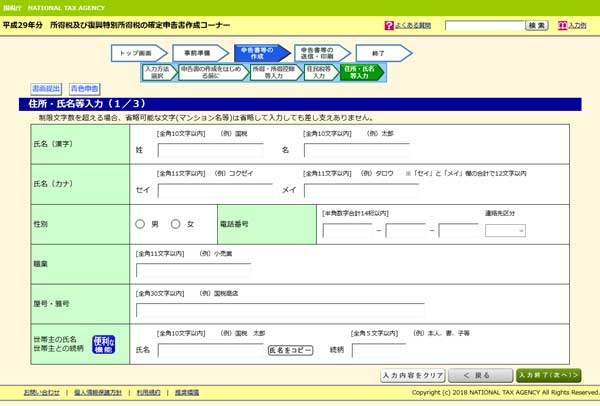Click the よくある質問 help icon
This screenshot has width=600, height=406.
click(388, 25)
